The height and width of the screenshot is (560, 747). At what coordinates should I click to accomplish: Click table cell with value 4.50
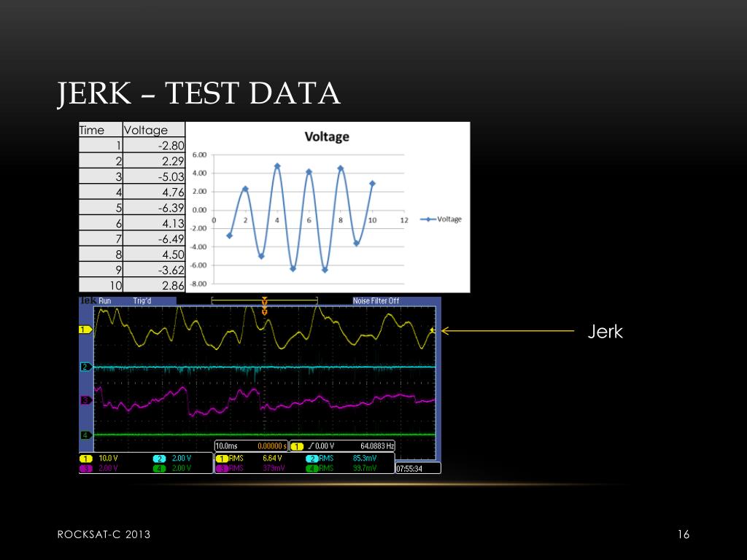click(x=154, y=254)
